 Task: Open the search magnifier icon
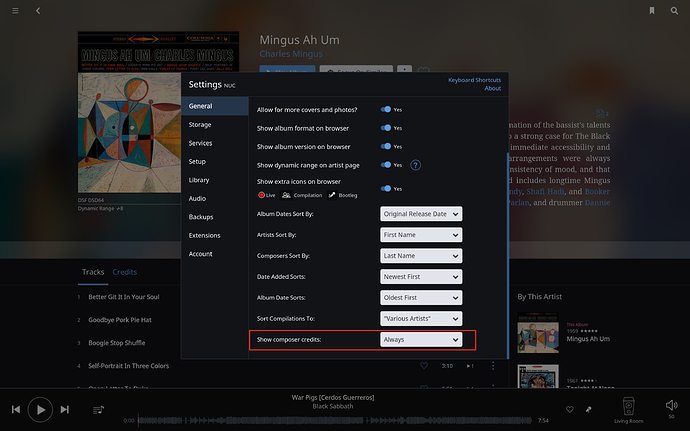[674, 11]
